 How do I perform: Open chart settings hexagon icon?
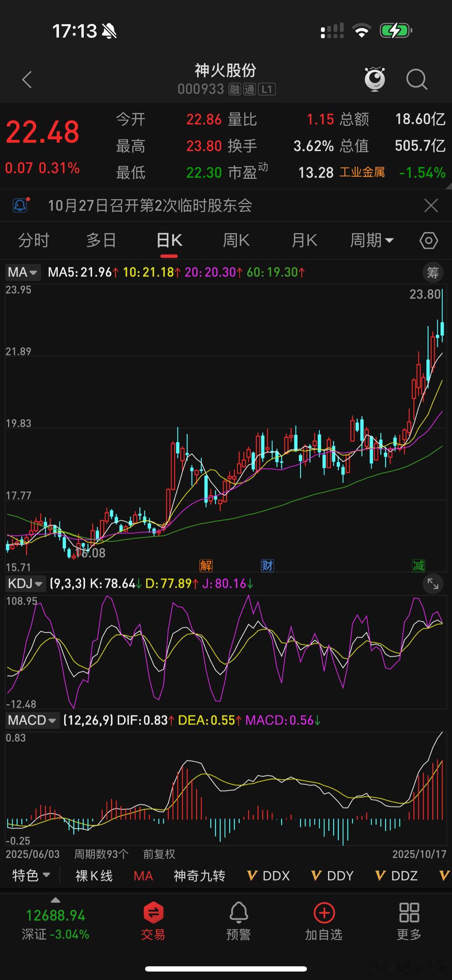429,240
